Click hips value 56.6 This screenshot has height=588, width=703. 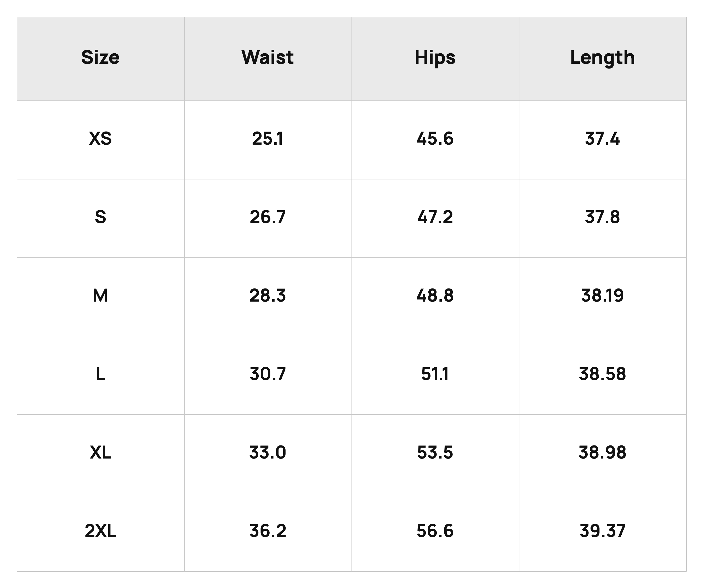pos(435,530)
